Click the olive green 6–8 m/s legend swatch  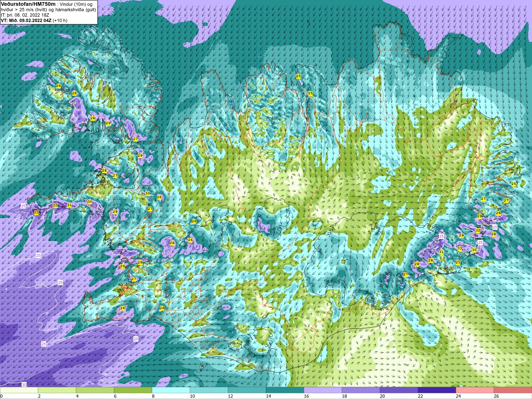pos(133,390)
